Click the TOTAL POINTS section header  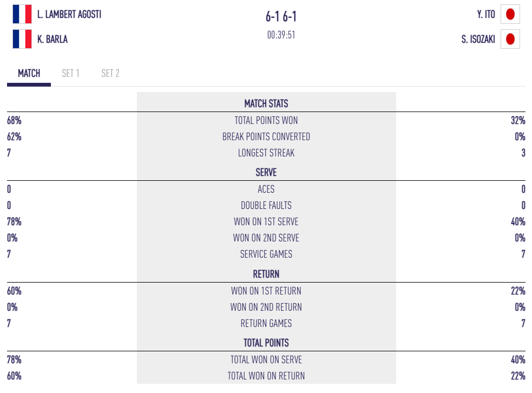pos(266,343)
